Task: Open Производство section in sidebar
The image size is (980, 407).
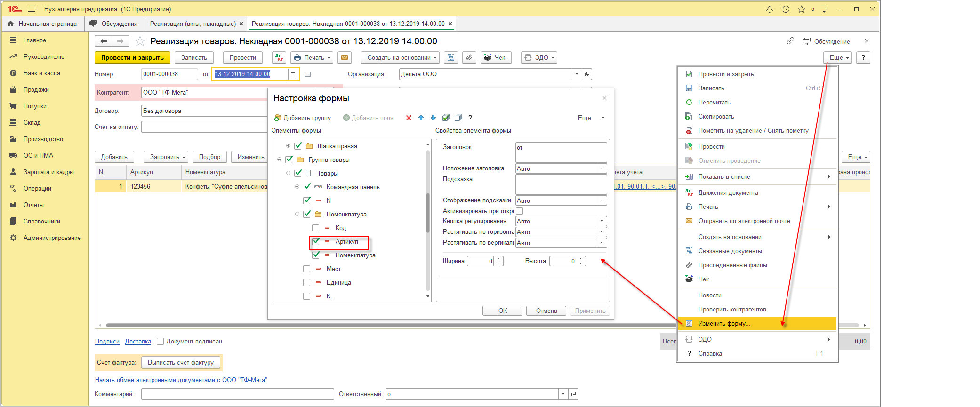Action: pos(43,139)
